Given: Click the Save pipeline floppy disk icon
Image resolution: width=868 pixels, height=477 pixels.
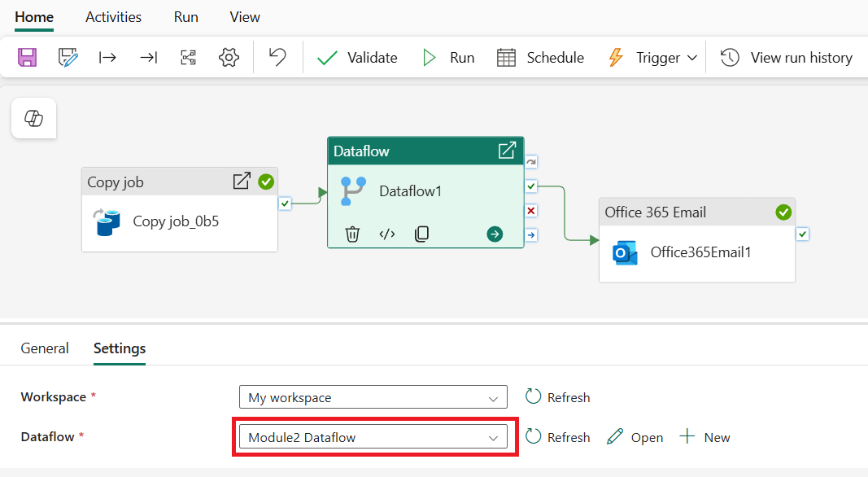Looking at the screenshot, I should pyautogui.click(x=27, y=58).
